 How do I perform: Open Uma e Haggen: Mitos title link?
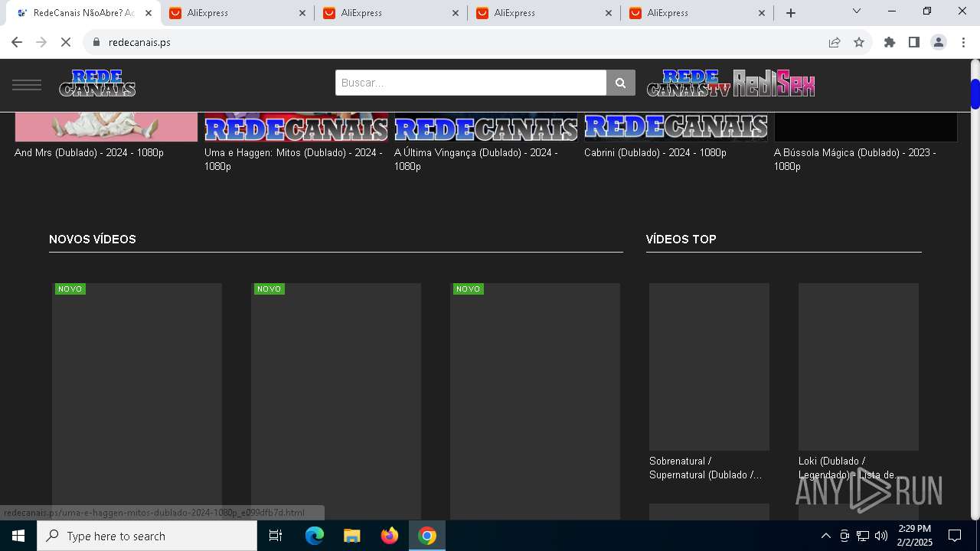tap(293, 159)
